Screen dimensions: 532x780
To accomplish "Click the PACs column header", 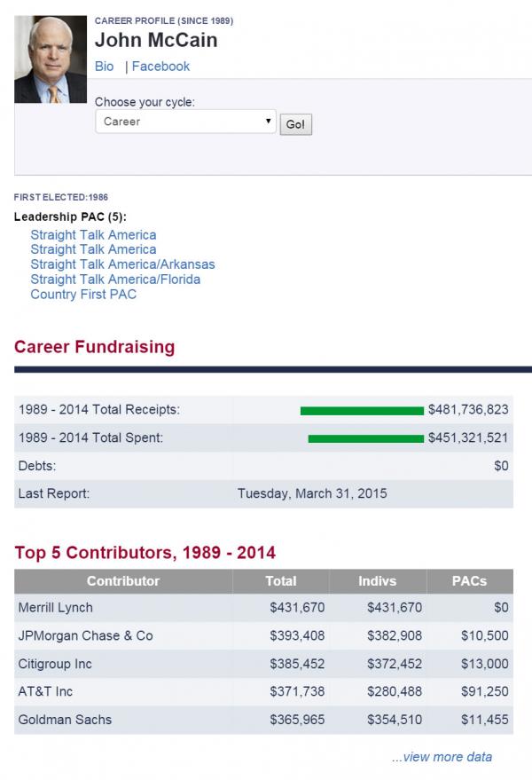I will click(469, 581).
